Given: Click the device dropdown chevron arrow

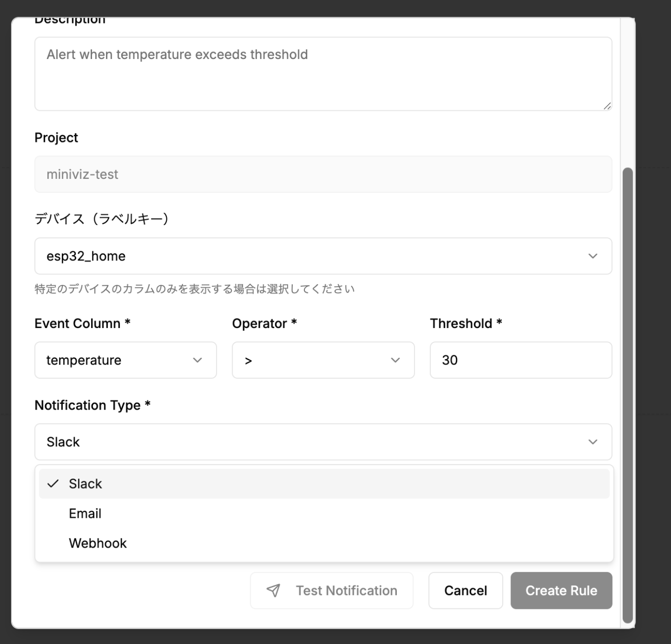Looking at the screenshot, I should tap(593, 256).
